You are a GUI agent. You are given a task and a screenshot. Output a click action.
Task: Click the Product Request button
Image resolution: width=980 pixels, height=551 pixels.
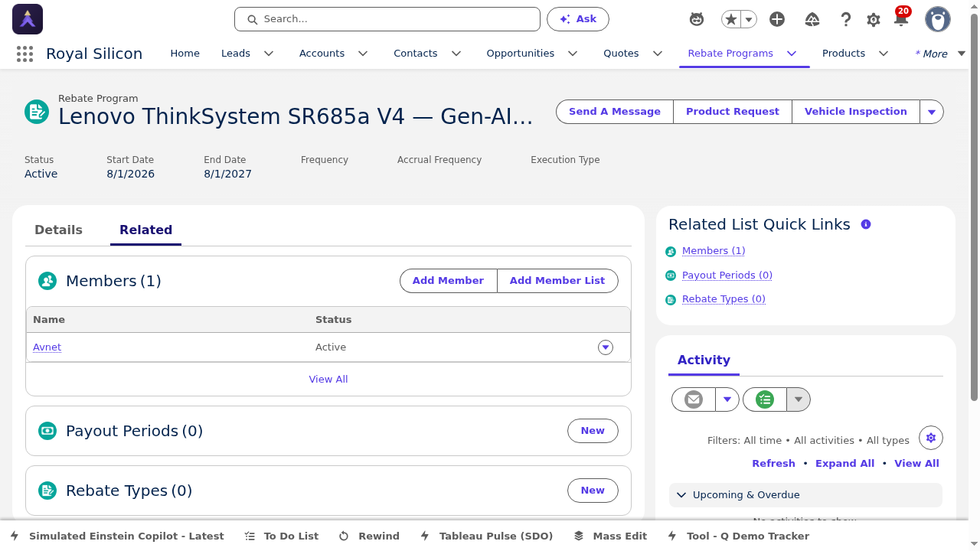[733, 112]
